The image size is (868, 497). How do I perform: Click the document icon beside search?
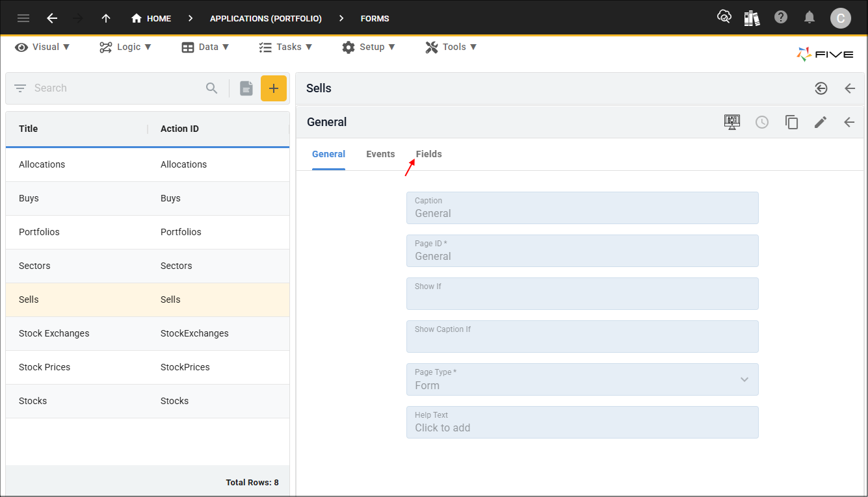246,88
